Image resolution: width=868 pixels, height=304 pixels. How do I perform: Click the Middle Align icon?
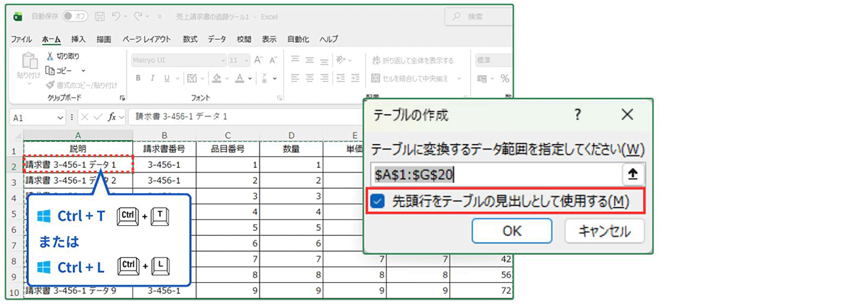click(310, 61)
